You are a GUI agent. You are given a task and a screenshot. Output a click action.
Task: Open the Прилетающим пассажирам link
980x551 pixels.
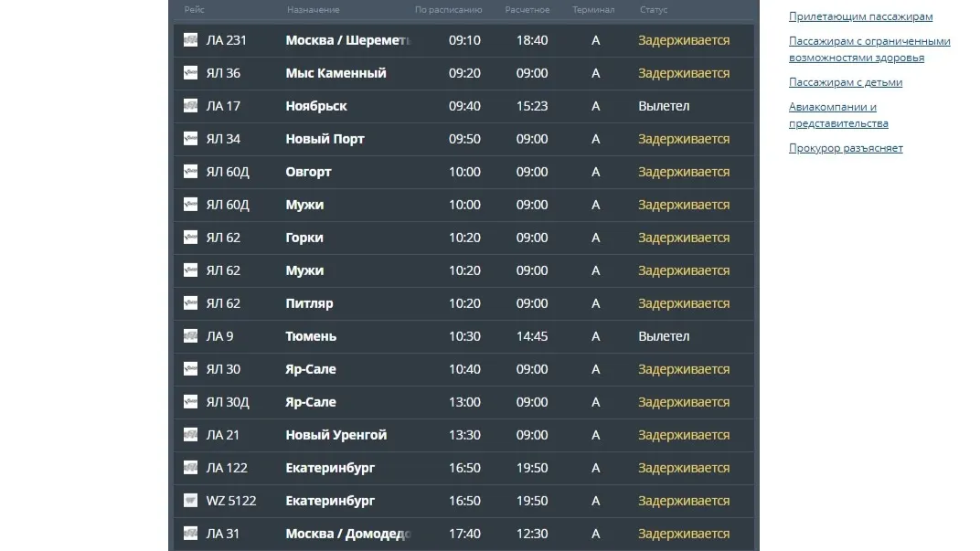[860, 16]
